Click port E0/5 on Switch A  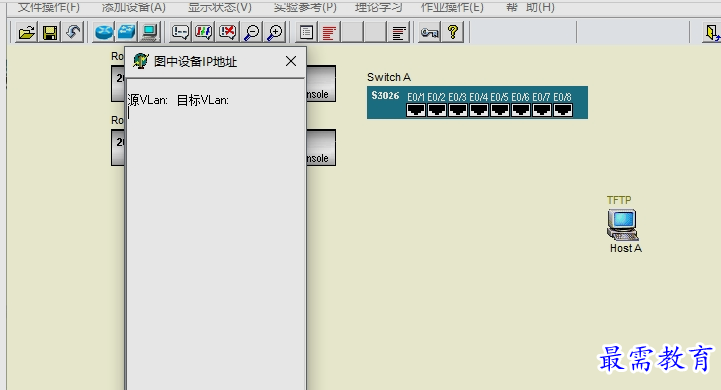pos(500,110)
